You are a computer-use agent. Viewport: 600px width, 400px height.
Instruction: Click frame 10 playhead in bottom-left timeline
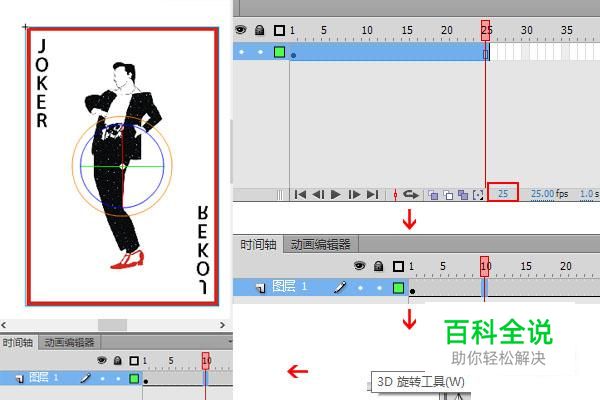(206, 361)
